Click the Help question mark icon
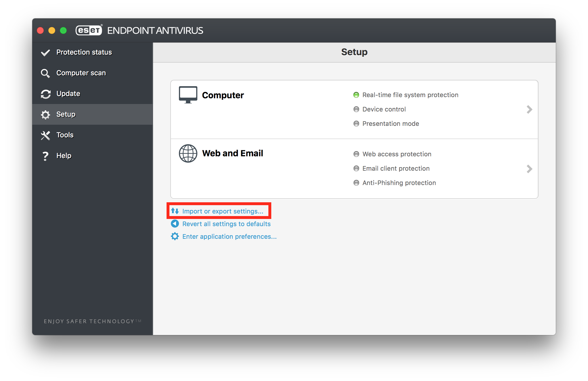This screenshot has height=381, width=588. click(x=45, y=156)
